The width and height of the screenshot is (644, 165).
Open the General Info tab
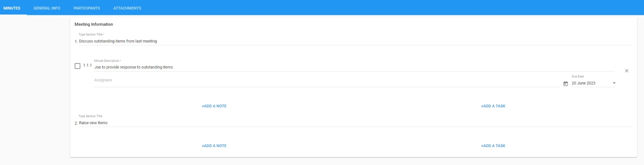(x=47, y=8)
